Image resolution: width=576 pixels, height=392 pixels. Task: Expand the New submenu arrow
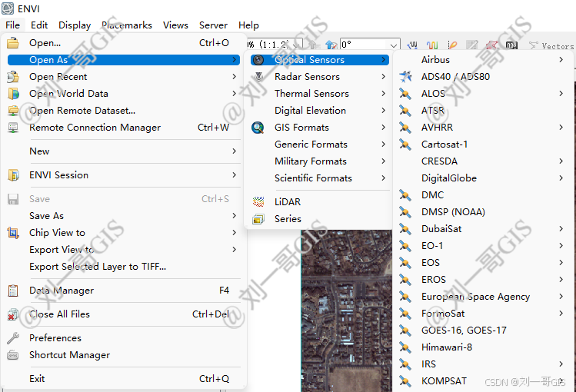[234, 151]
